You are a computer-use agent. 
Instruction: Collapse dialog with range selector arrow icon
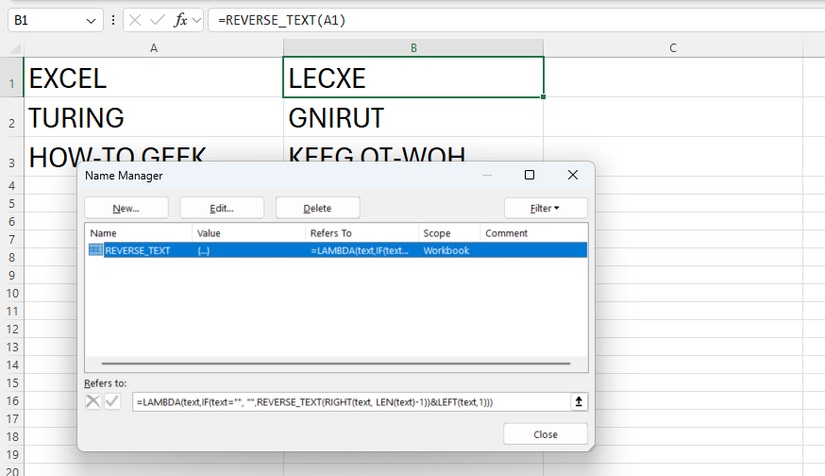click(579, 402)
